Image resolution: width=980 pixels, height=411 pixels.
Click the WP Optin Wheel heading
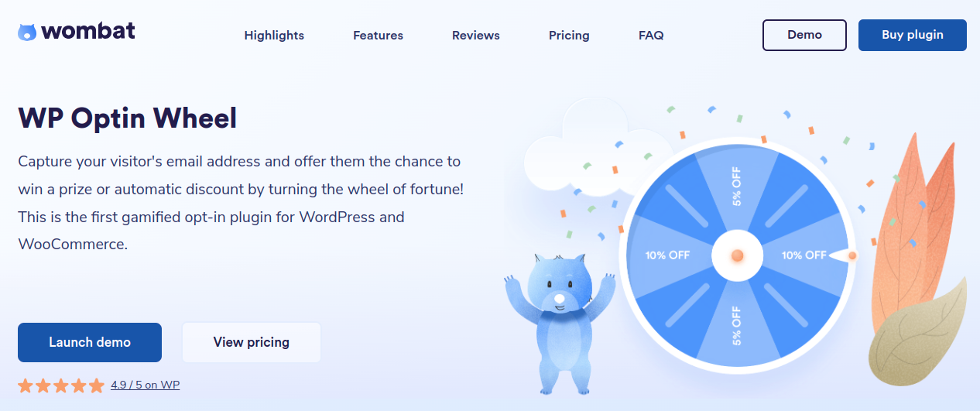pos(127,118)
